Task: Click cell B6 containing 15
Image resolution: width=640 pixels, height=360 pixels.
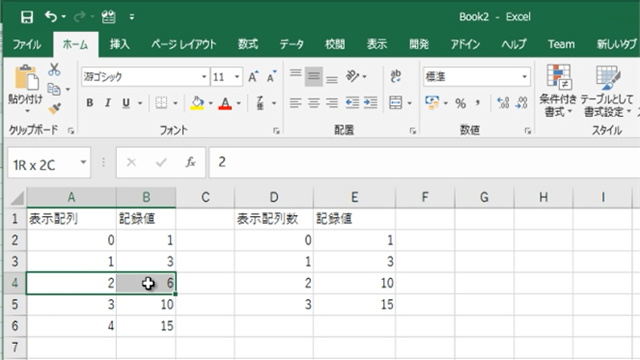Action: (x=146, y=326)
